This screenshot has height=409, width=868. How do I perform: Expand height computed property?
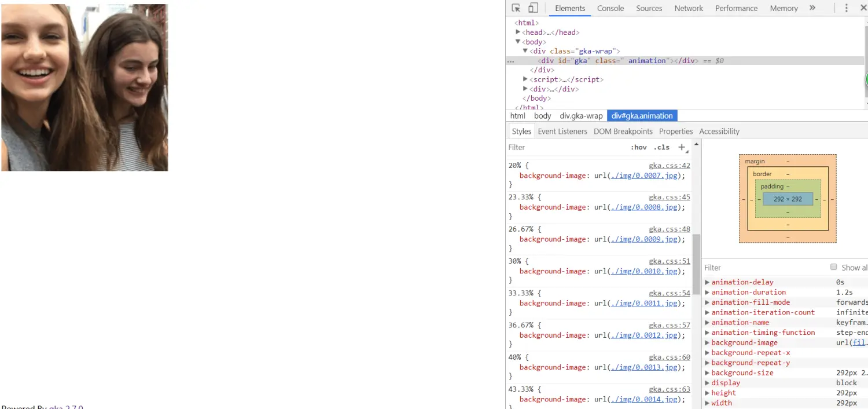(707, 393)
